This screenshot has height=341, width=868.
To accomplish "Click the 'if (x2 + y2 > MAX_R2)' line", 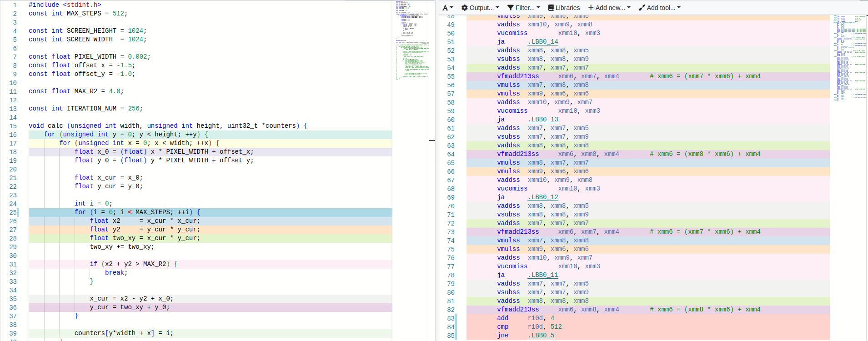I will click(134, 264).
